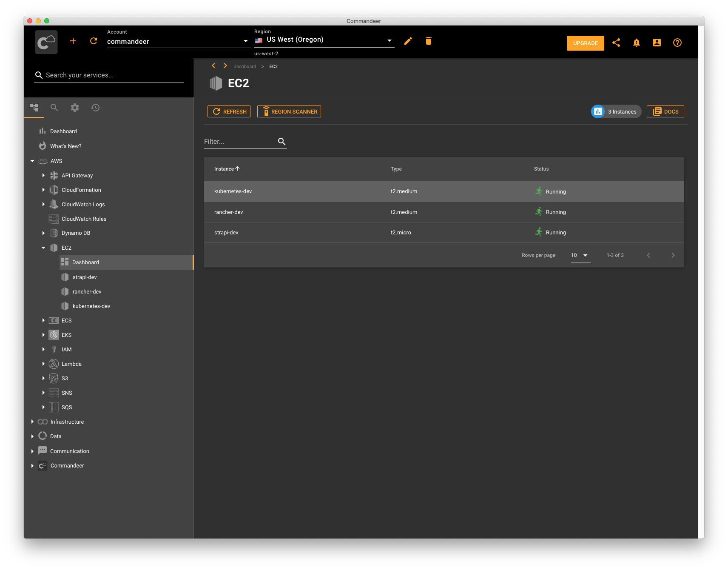Click the REFRESH button

[229, 111]
